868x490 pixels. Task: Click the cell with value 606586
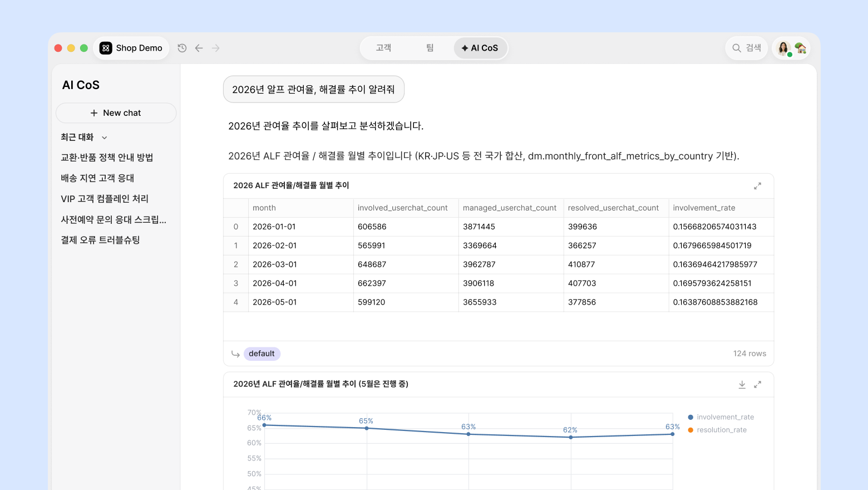pos(406,227)
